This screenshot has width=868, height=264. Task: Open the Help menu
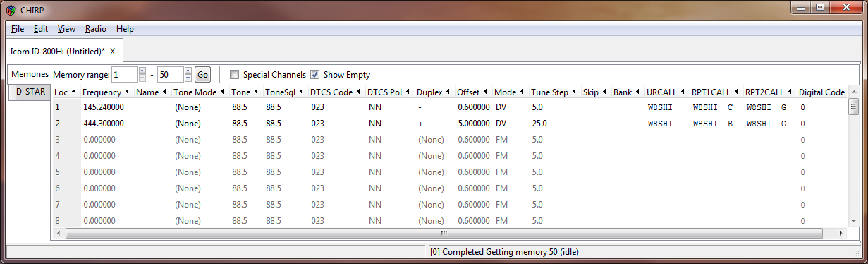(x=125, y=29)
